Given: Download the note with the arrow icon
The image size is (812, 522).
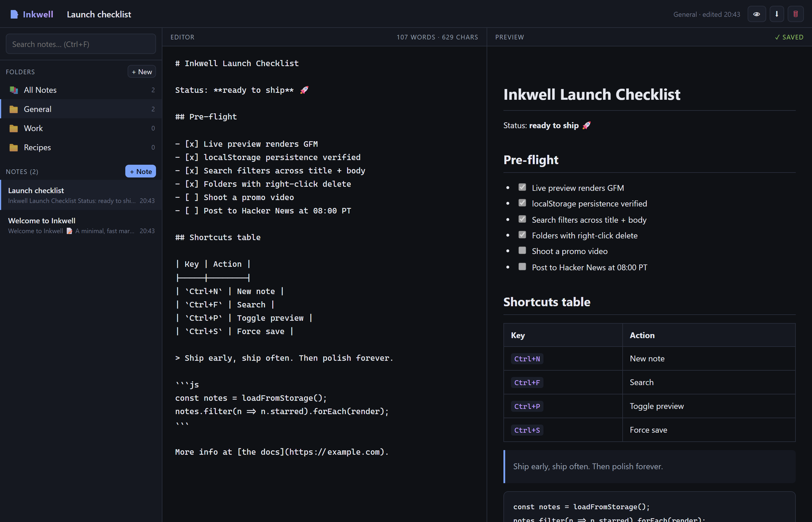Looking at the screenshot, I should pos(776,14).
